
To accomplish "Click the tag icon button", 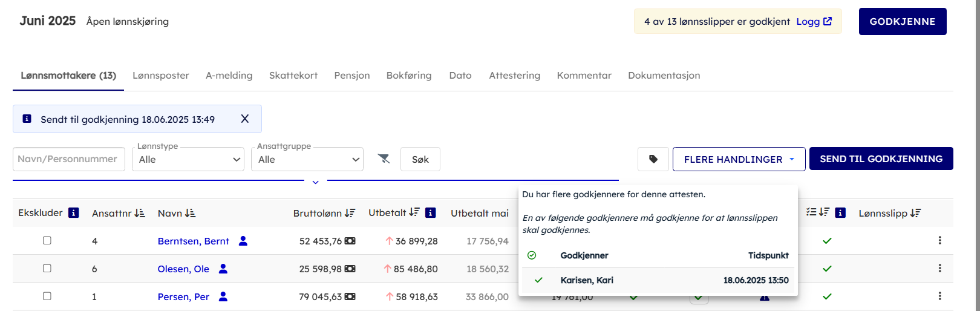I will pyautogui.click(x=653, y=159).
